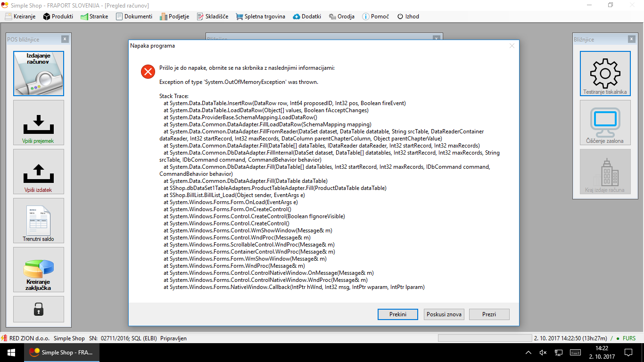644x362 pixels.
Task: Click the padlock lock button
Action: 39,309
